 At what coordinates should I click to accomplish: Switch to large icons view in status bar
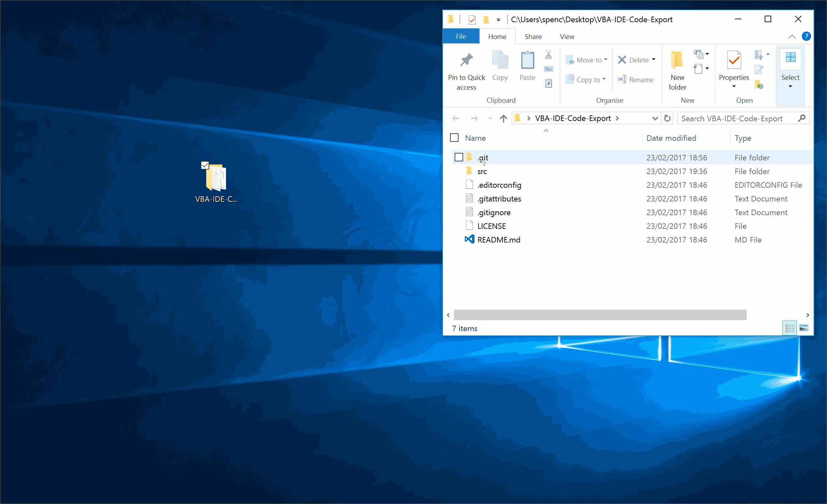pos(804,328)
